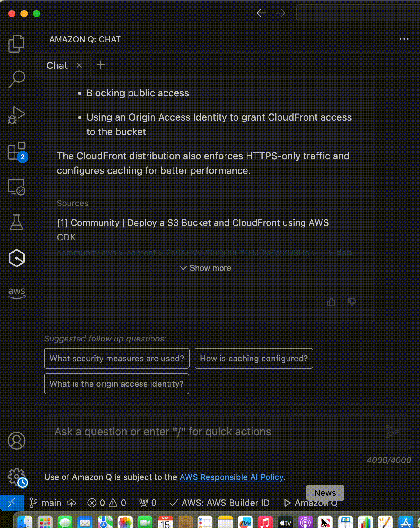The height and width of the screenshot is (528, 420).
Task: Open the Extensions view showing 2 updates
Action: (x=16, y=152)
